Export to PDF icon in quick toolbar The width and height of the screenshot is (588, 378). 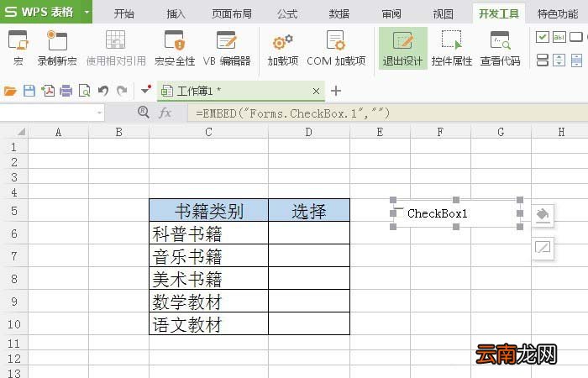(x=48, y=91)
